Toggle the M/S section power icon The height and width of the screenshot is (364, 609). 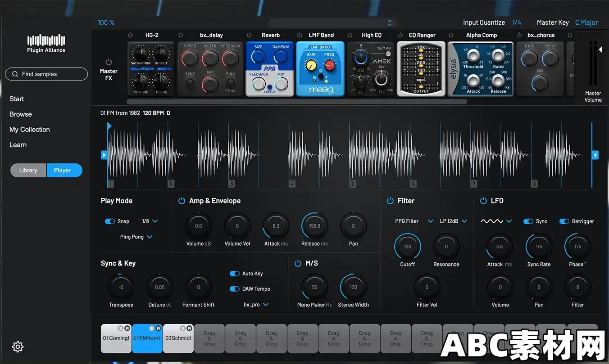pos(298,263)
